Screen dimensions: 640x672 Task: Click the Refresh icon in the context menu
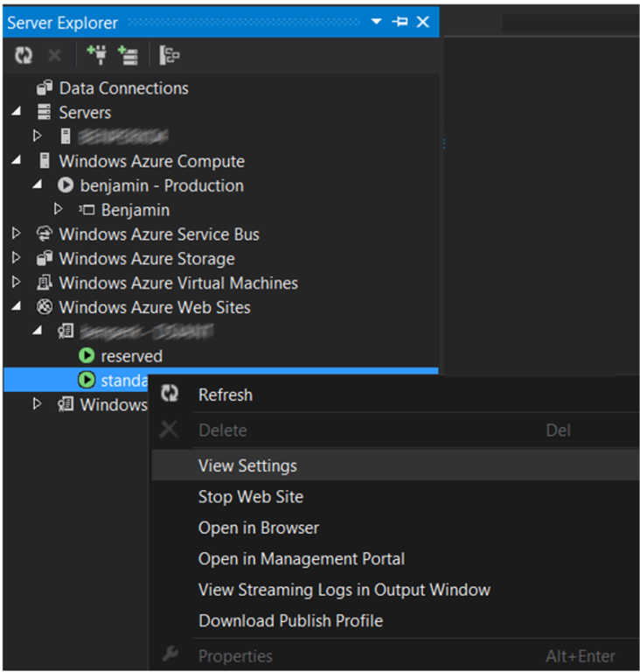[x=170, y=394]
